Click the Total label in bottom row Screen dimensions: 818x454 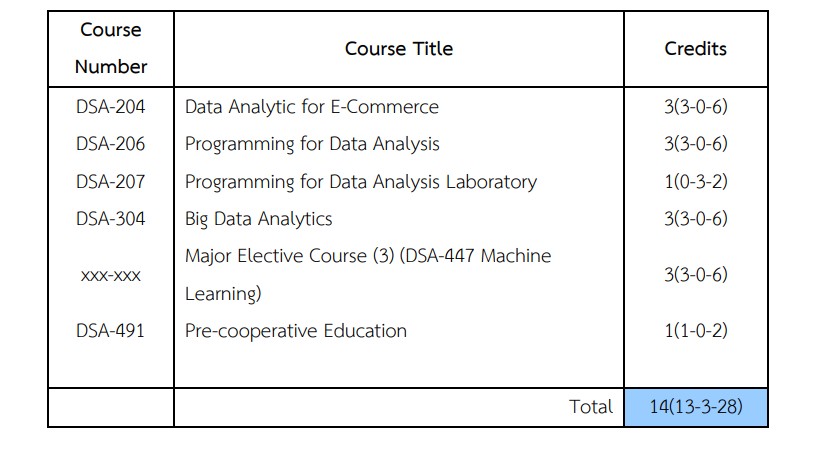pos(590,407)
